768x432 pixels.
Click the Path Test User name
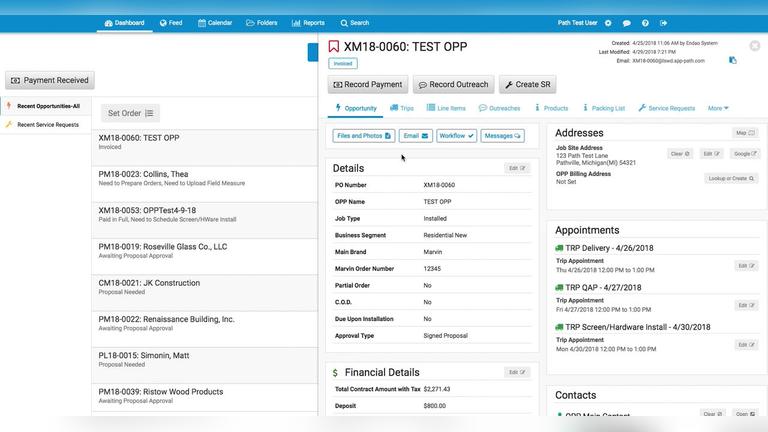[577, 23]
